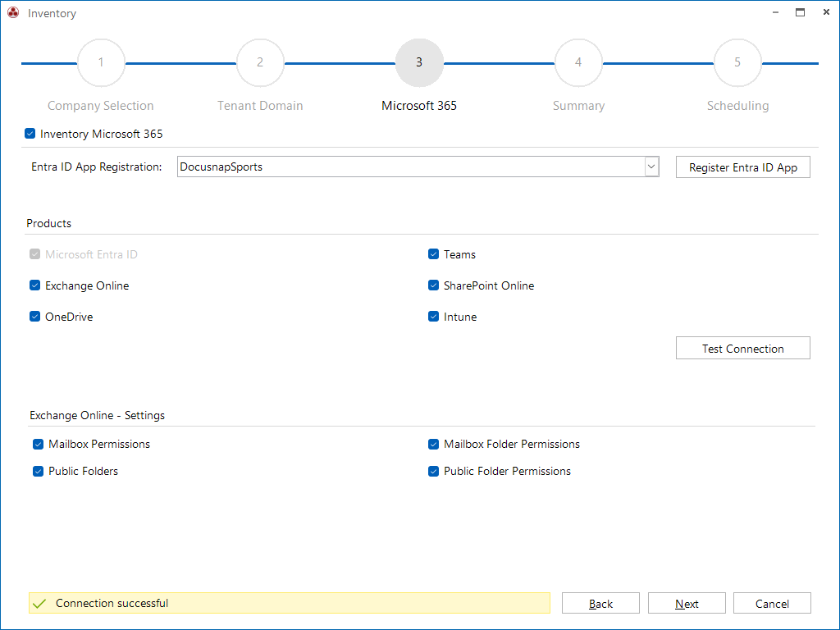This screenshot has height=630, width=840.
Task: Toggle the Exchange Online checkbox
Action: click(34, 285)
